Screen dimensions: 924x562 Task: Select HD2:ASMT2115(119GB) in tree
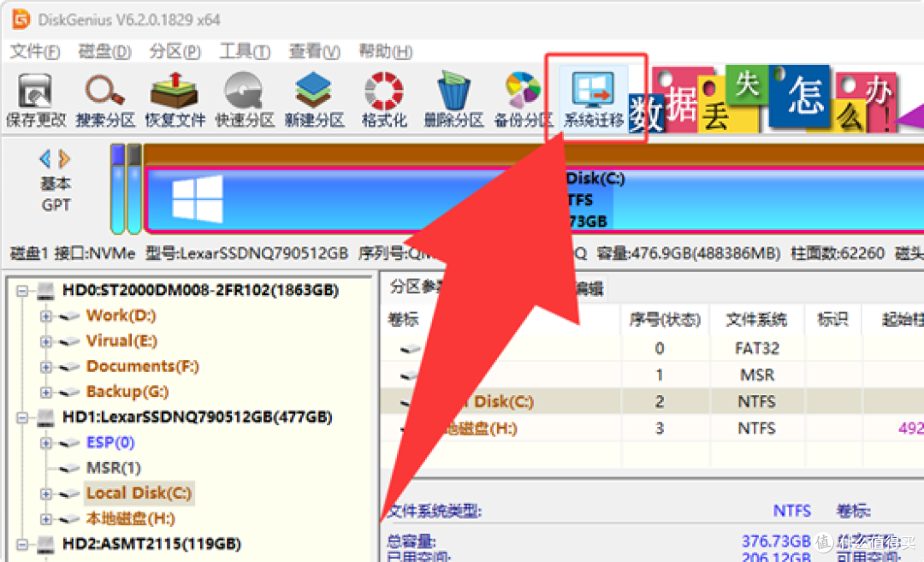point(151,544)
